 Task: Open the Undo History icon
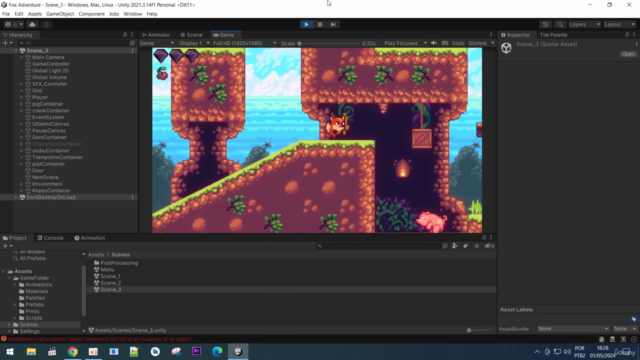(x=545, y=24)
